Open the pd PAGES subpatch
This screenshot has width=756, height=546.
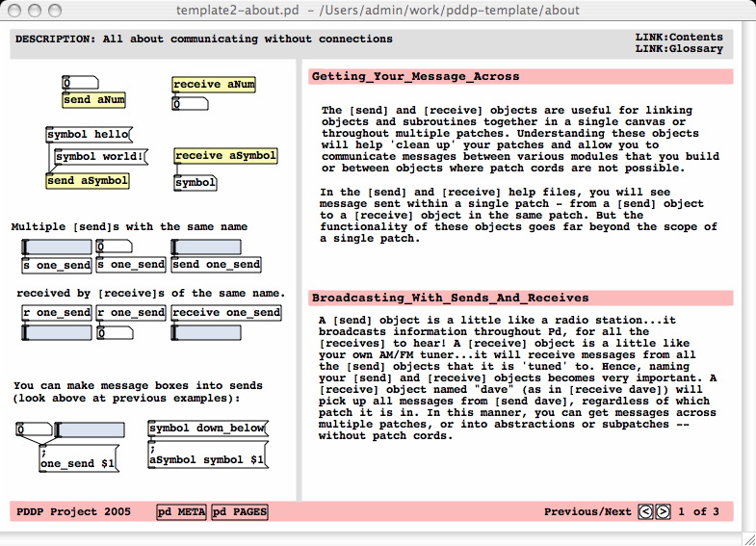240,511
